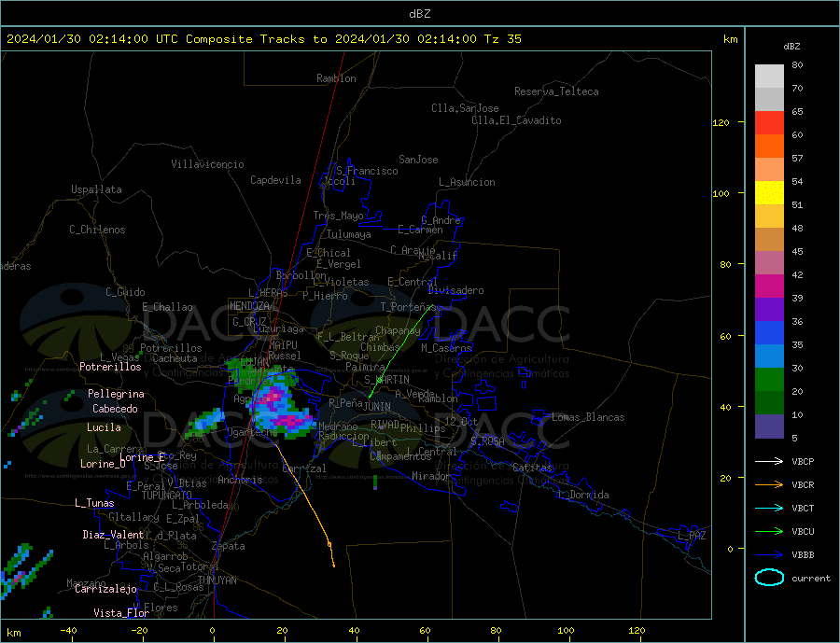This screenshot has height=643, width=840.
Task: Click the green VBCU track line near Chapanay
Action: [x=401, y=351]
